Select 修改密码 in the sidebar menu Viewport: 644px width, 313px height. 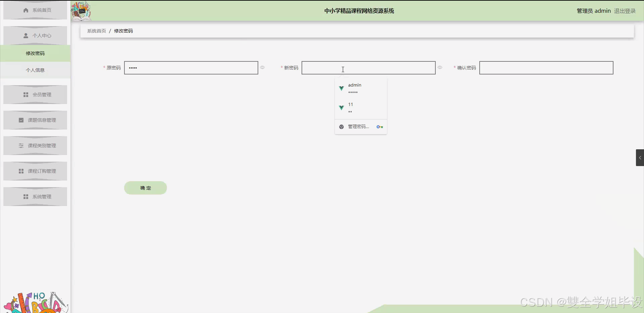click(35, 53)
